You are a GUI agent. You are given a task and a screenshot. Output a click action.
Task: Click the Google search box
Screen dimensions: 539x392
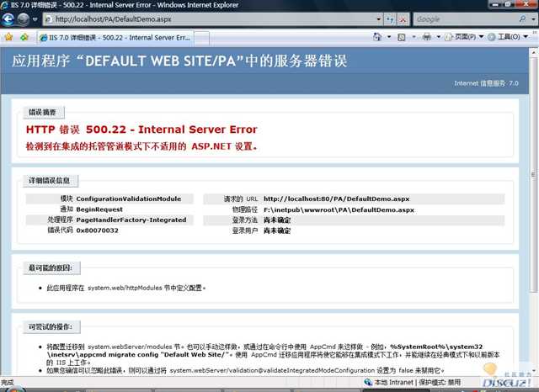(466, 19)
